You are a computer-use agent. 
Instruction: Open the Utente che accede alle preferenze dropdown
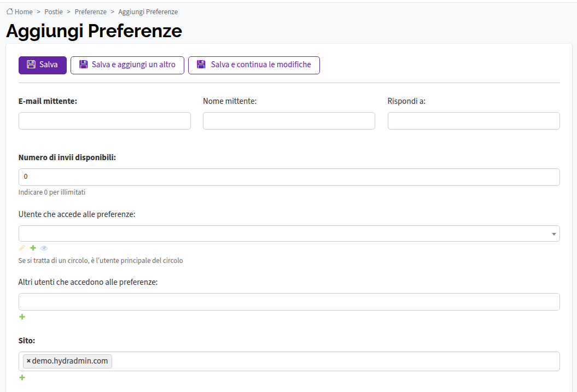(x=289, y=233)
